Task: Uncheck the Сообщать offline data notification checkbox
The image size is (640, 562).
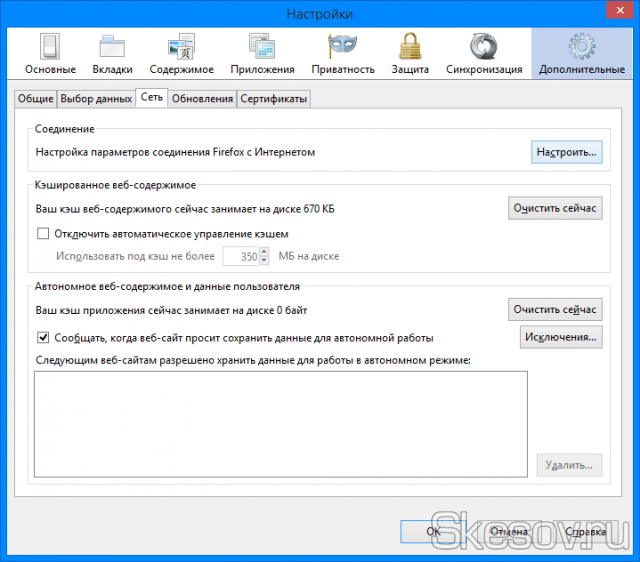Action: (x=43, y=338)
